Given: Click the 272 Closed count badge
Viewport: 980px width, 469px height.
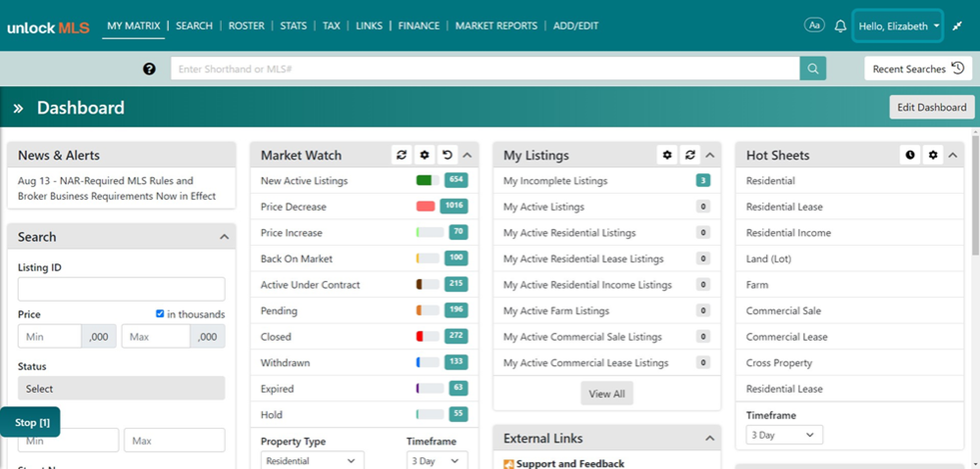Looking at the screenshot, I should (x=457, y=336).
